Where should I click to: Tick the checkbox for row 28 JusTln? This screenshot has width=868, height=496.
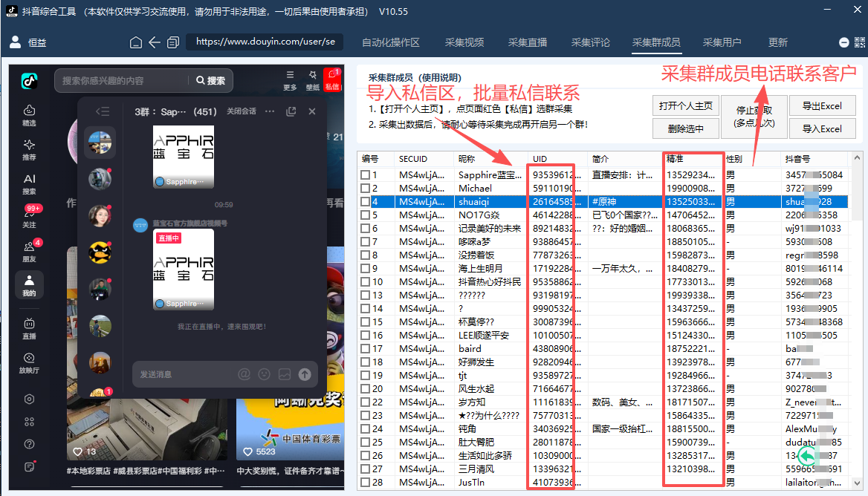click(365, 482)
